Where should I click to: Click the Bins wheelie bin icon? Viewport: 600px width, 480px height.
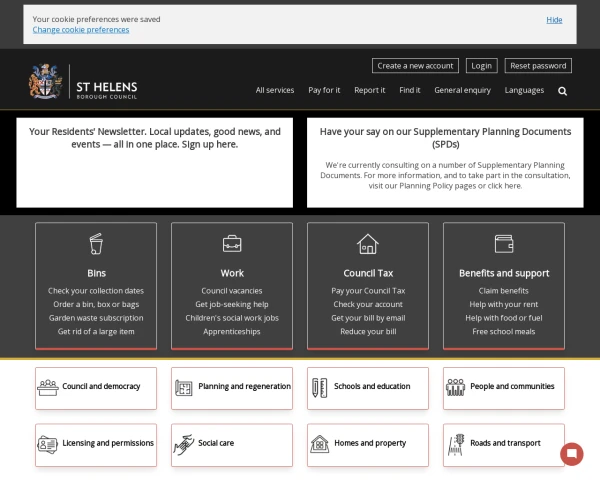(96, 243)
